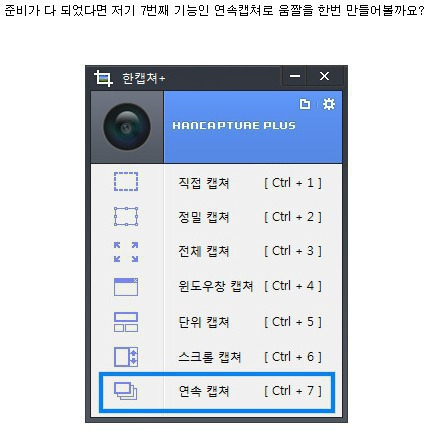Click the camera lens image

(x=127, y=127)
